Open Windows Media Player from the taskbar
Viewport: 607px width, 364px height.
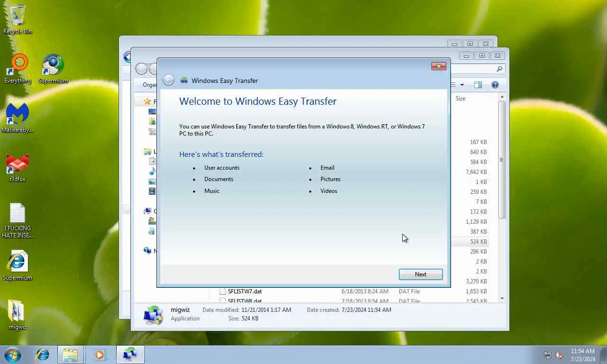click(x=100, y=355)
